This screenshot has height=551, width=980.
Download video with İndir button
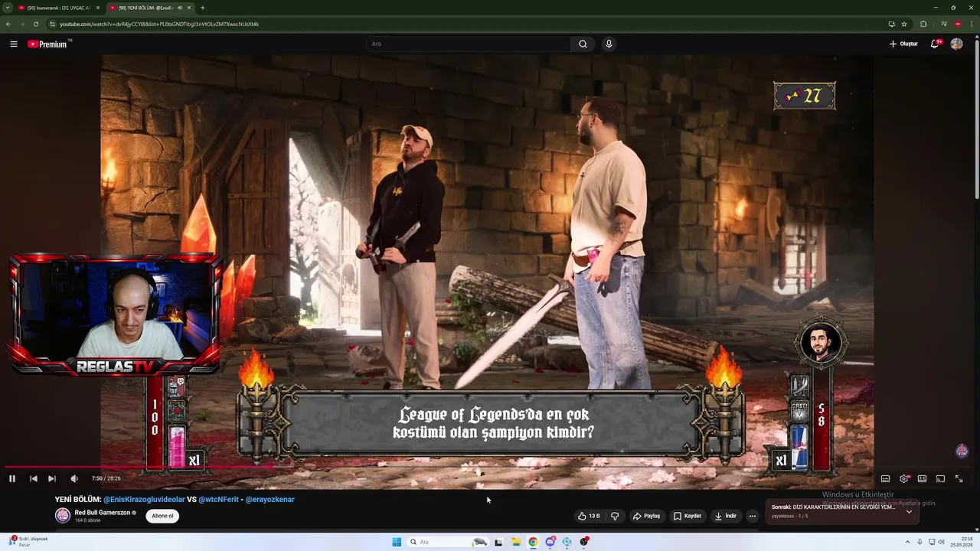726,516
